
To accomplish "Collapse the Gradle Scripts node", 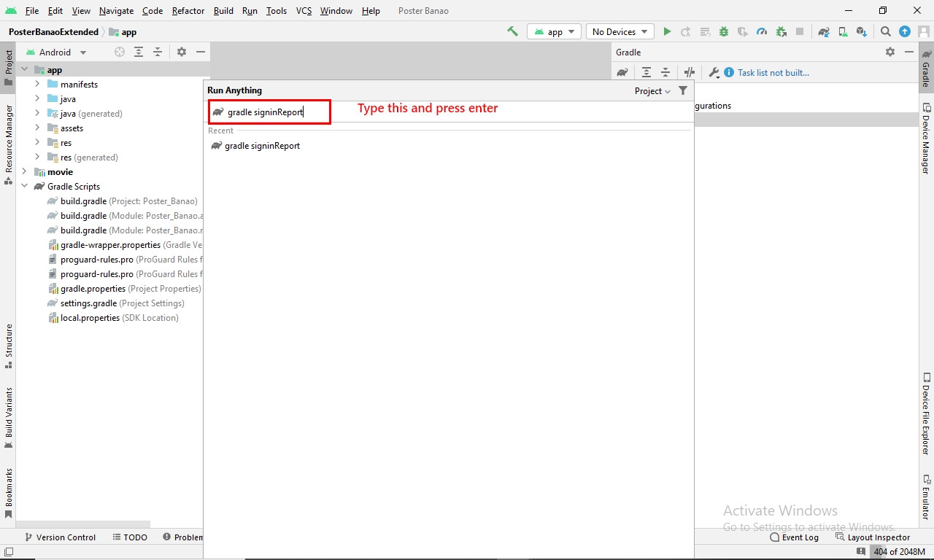I will tap(24, 187).
